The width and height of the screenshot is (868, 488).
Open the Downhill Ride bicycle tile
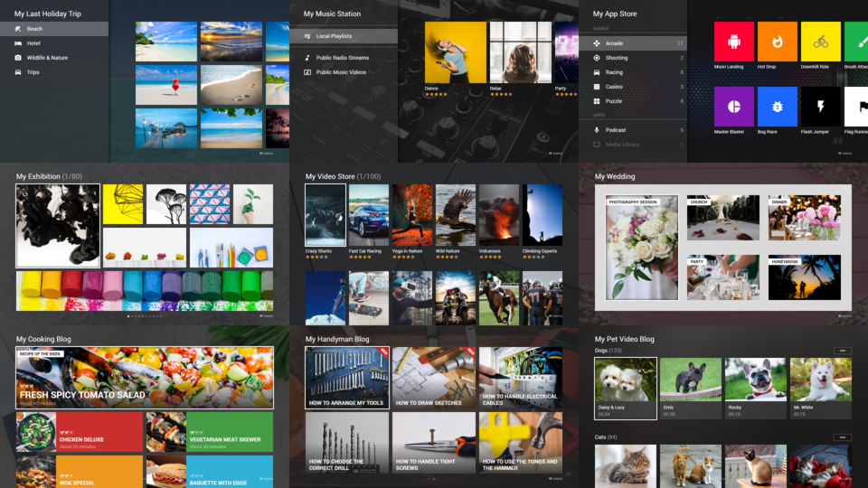(x=820, y=42)
